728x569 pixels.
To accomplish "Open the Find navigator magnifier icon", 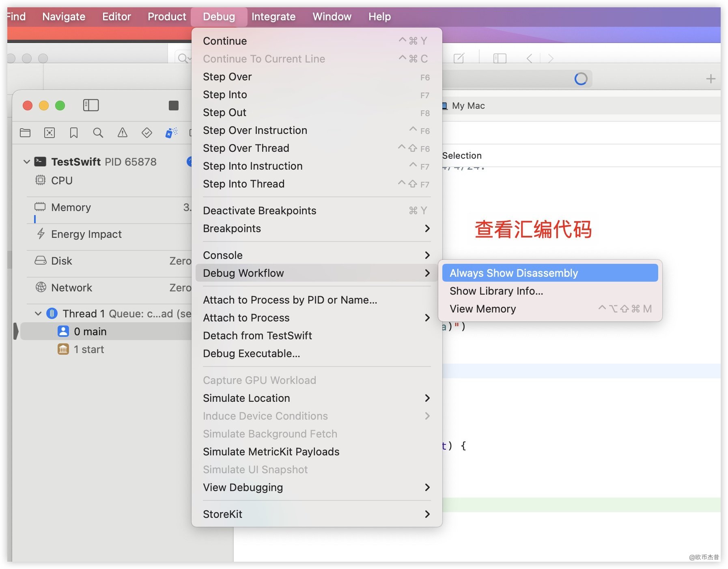I will point(98,133).
